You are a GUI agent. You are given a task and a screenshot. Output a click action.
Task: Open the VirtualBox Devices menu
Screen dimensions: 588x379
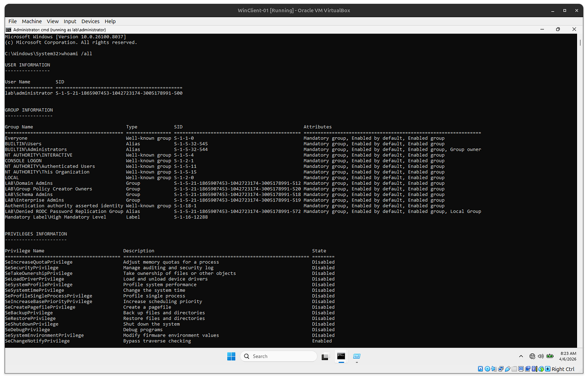90,21
